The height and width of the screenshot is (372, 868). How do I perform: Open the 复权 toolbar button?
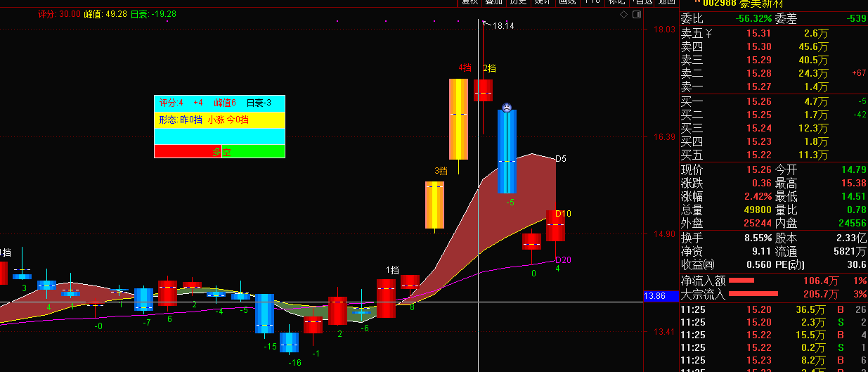(469, 2)
